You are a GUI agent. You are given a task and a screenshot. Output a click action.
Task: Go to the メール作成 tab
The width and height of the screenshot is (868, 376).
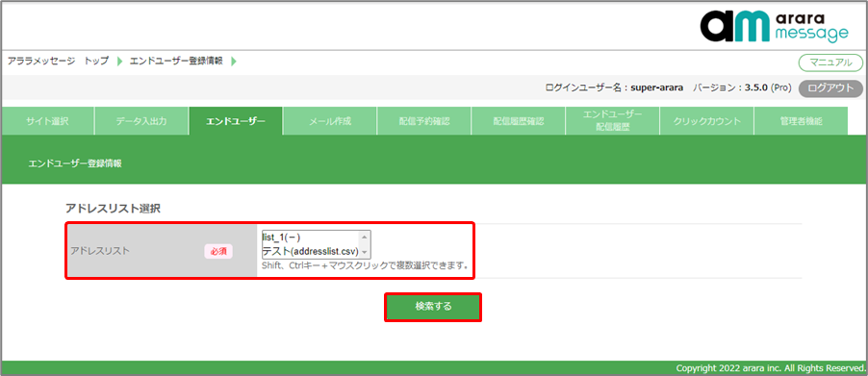tap(329, 121)
